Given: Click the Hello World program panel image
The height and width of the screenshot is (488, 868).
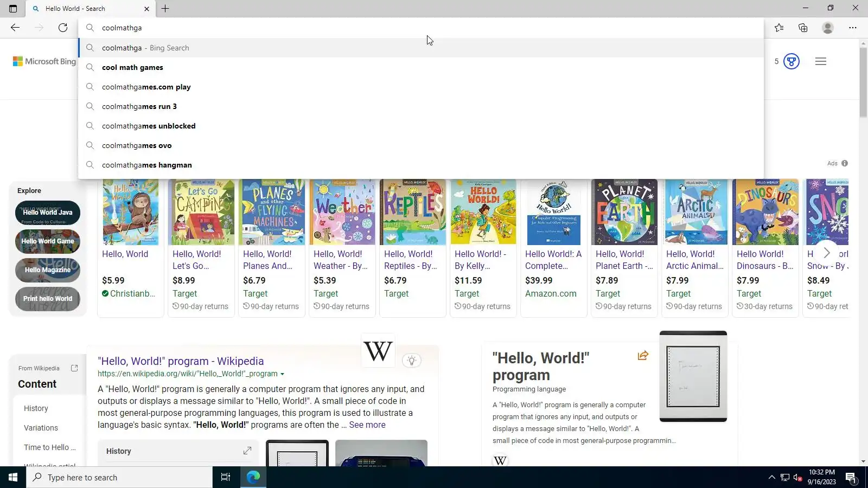Looking at the screenshot, I should 693,376.
